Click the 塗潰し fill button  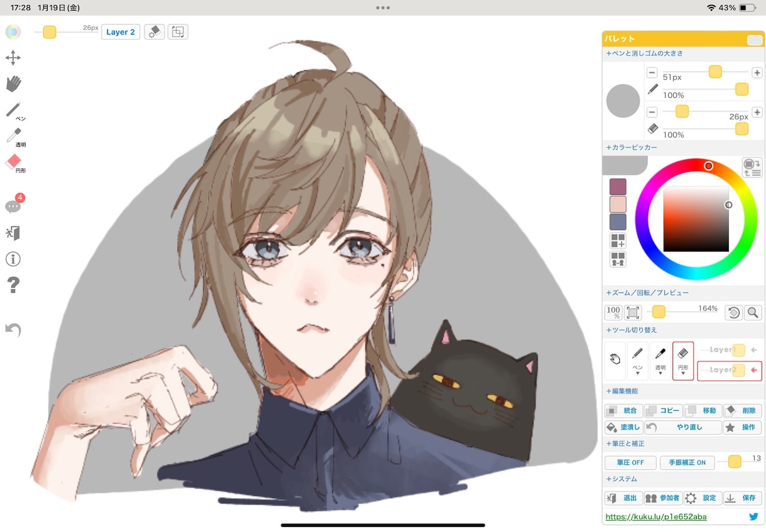623,428
